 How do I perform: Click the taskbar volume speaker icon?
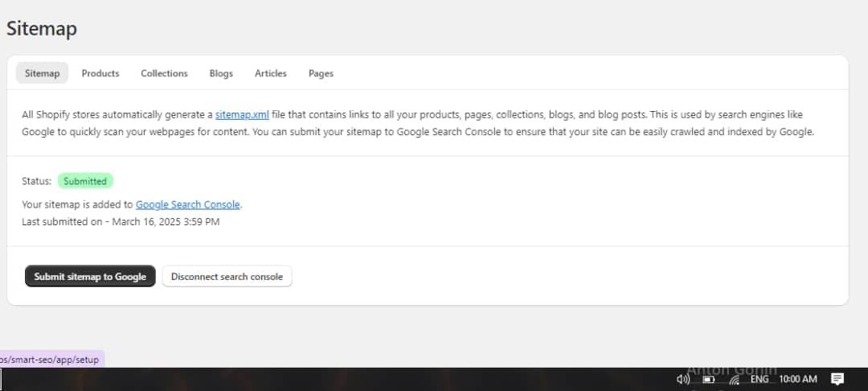click(683, 380)
